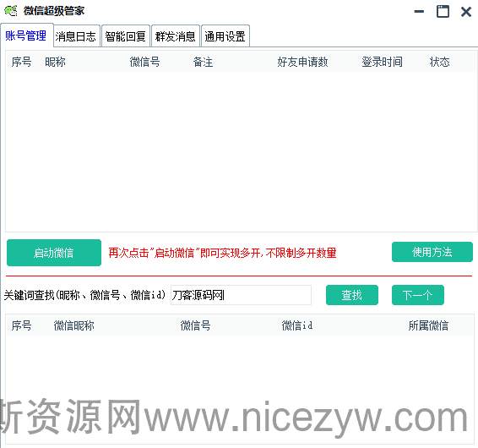Select the 状态 column header
This screenshot has height=448, width=478.
coord(440,63)
